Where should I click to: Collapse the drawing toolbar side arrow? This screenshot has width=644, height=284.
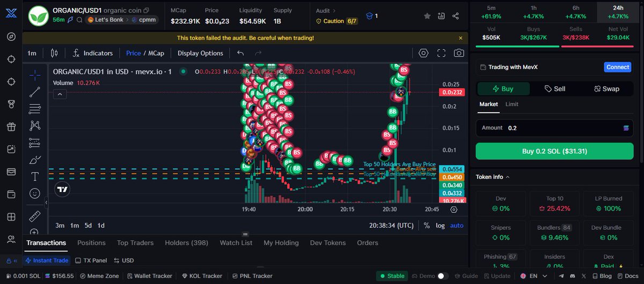tap(46, 203)
